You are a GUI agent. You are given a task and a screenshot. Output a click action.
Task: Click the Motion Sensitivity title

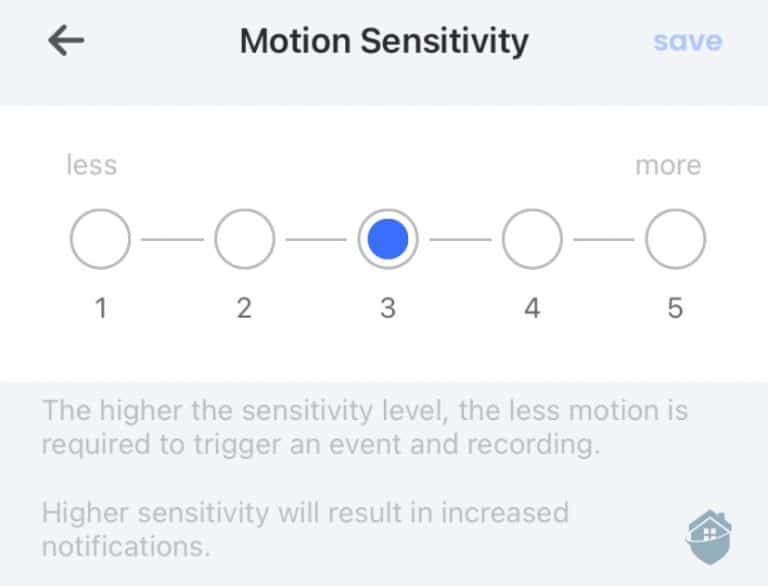(384, 42)
